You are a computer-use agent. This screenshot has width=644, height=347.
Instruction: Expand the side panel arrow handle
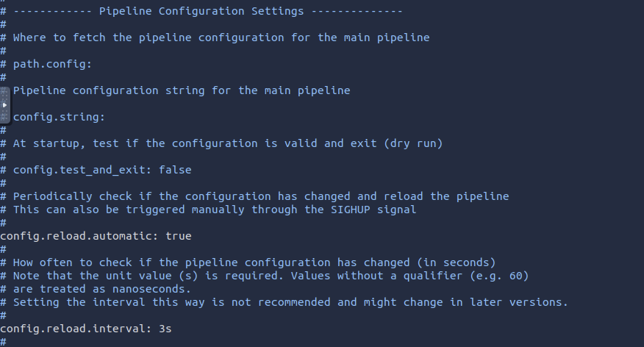point(5,105)
